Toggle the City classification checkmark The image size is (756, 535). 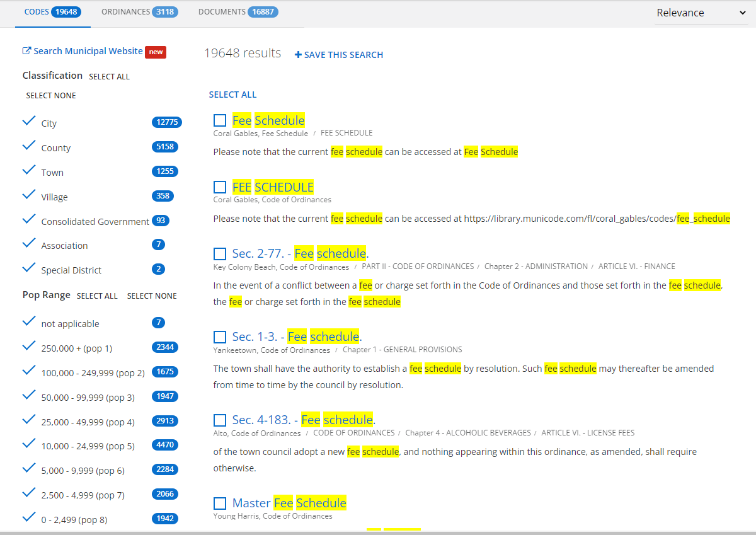(x=29, y=121)
